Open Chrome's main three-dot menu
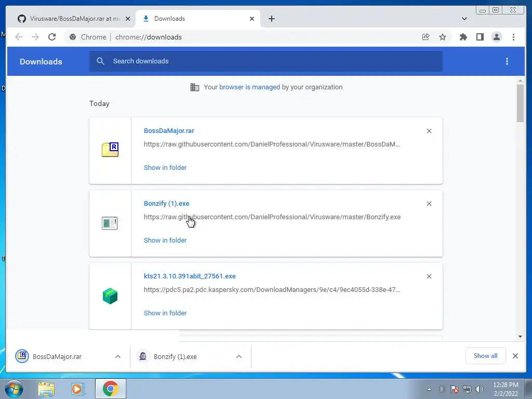Screen dimensions: 532x399 click(513, 37)
